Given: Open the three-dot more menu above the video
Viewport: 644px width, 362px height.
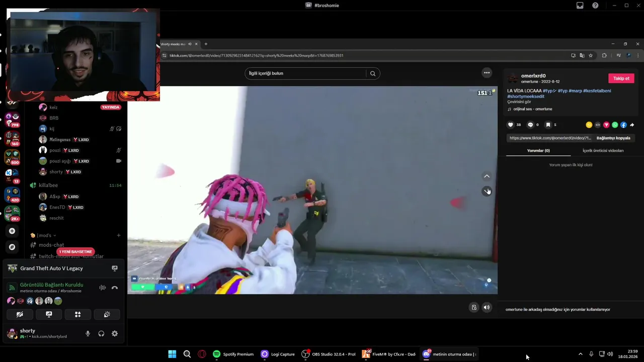Looking at the screenshot, I should 487,73.
